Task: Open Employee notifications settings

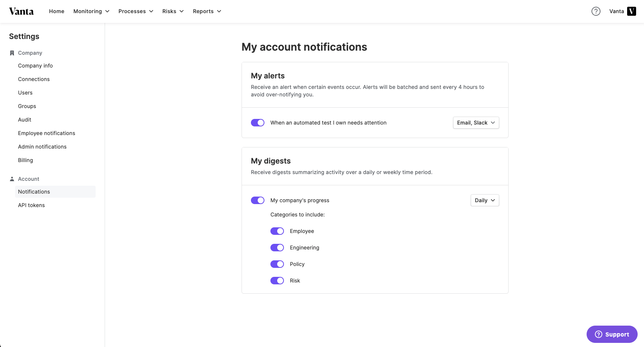Action: pyautogui.click(x=47, y=133)
